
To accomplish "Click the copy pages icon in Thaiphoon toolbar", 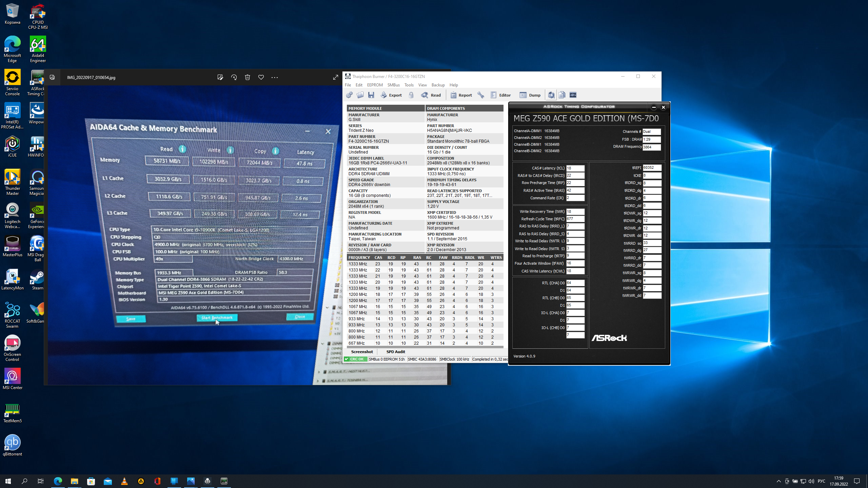I will [x=562, y=95].
